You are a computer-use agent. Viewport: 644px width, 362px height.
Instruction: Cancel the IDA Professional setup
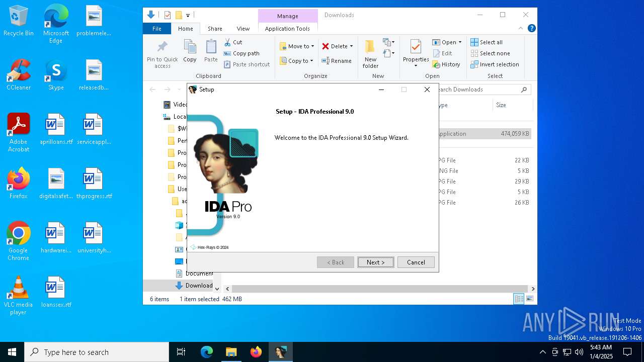pyautogui.click(x=416, y=262)
